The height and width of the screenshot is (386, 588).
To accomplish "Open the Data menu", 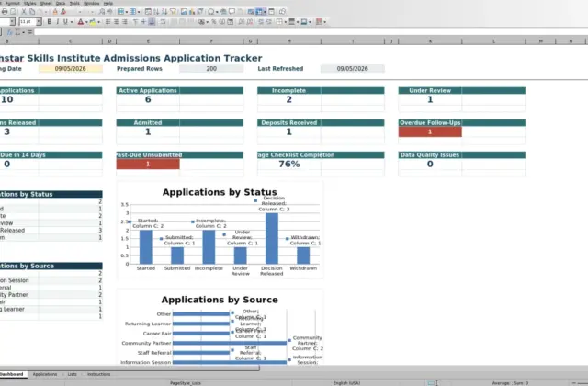I will tap(61, 3).
